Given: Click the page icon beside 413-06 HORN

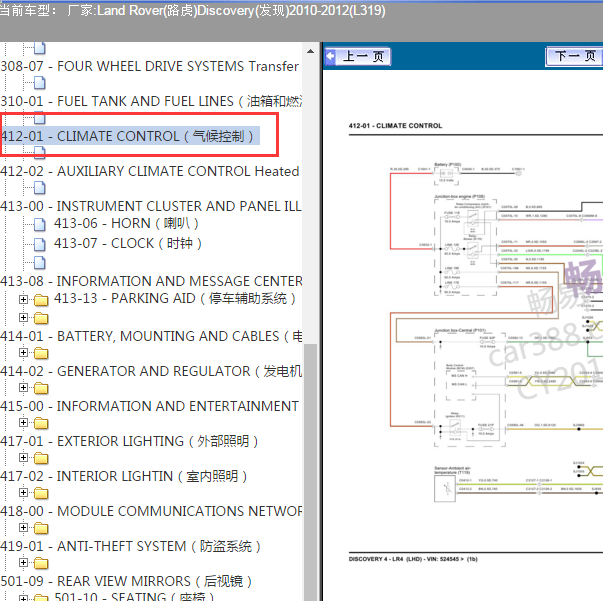Looking at the screenshot, I should (40, 224).
